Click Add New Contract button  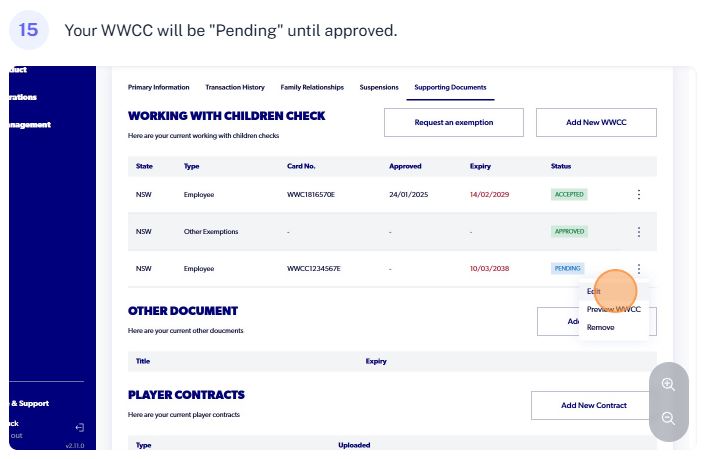[x=593, y=405]
